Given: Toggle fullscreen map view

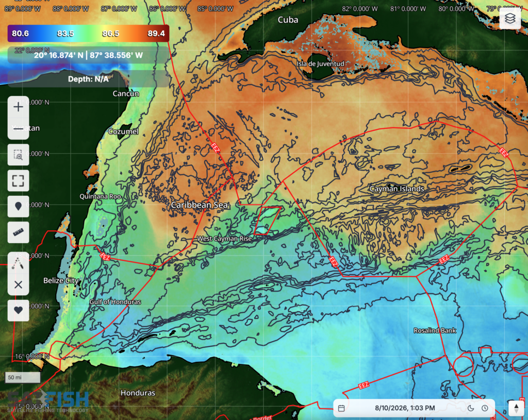Looking at the screenshot, I should click(x=18, y=181).
